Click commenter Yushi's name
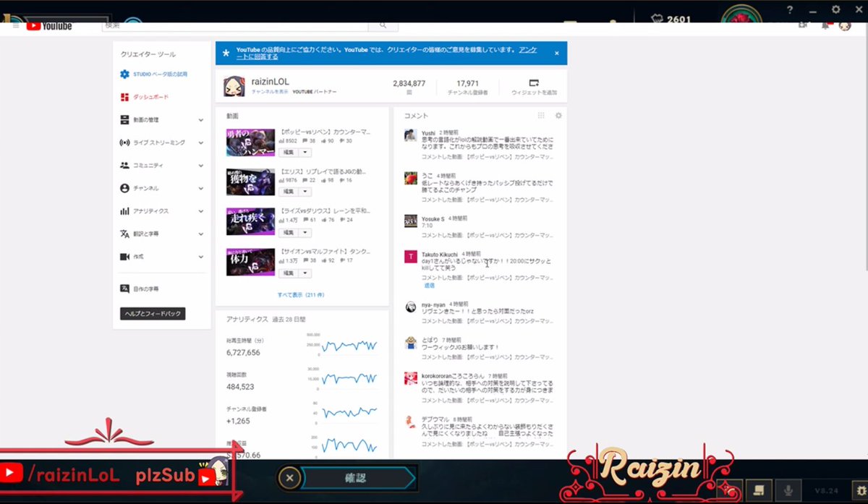 click(x=428, y=133)
